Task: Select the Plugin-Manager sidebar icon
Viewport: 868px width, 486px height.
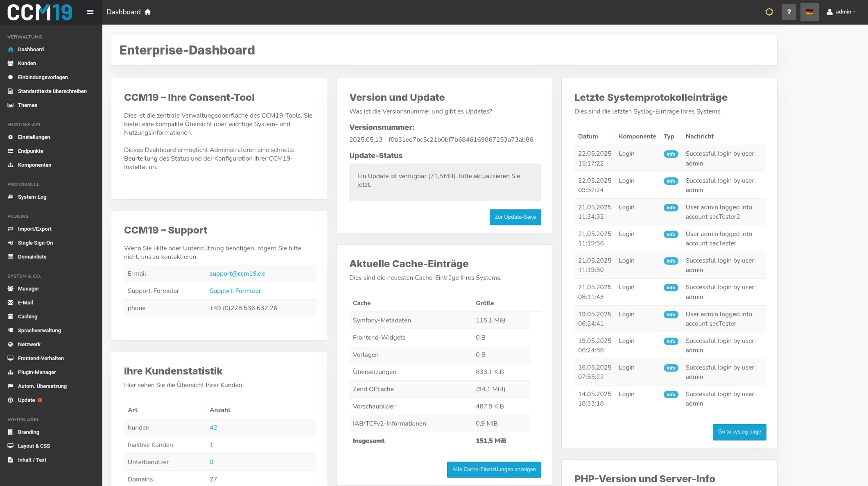Action: (x=10, y=372)
